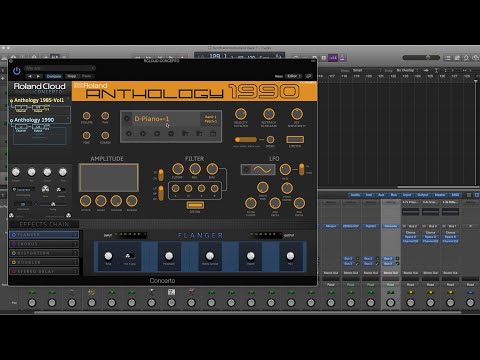The image size is (480, 360).
Task: Select the Inst filter tab in mixer
Action: click(x=369, y=195)
